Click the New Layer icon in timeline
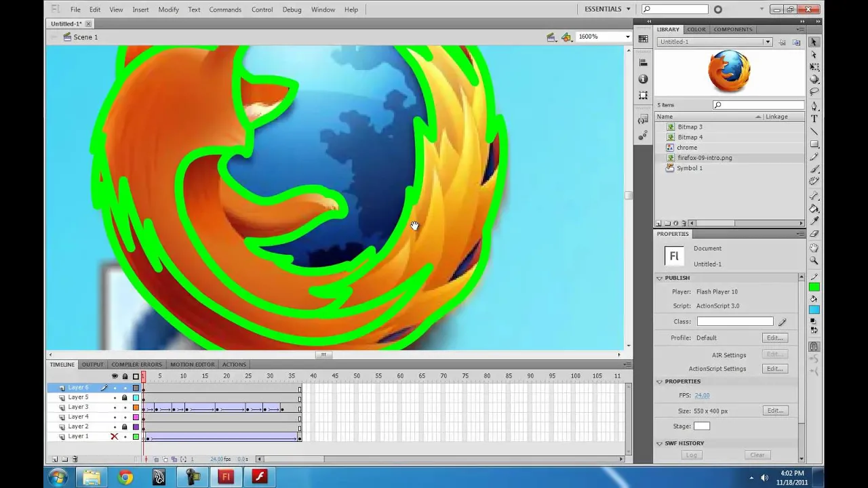This screenshot has height=488, width=868. tap(55, 459)
